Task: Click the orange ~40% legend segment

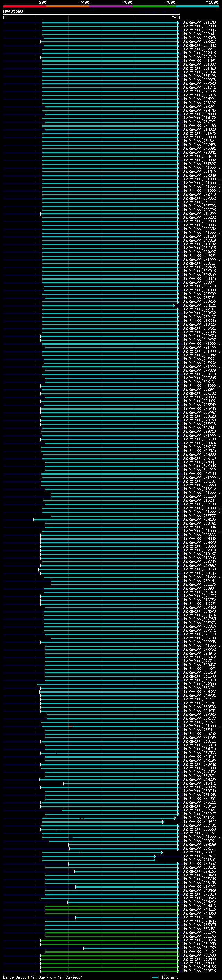Action: click(x=68, y=6)
